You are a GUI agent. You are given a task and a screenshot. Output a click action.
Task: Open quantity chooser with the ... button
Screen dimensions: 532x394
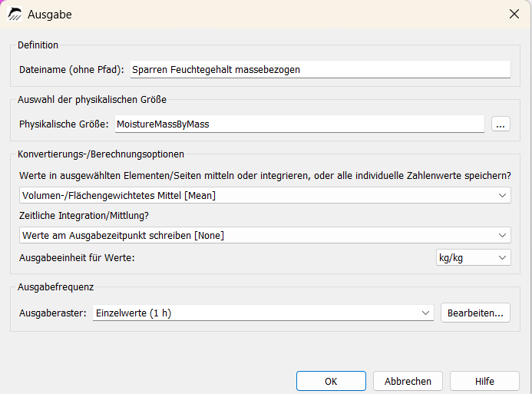coord(501,124)
